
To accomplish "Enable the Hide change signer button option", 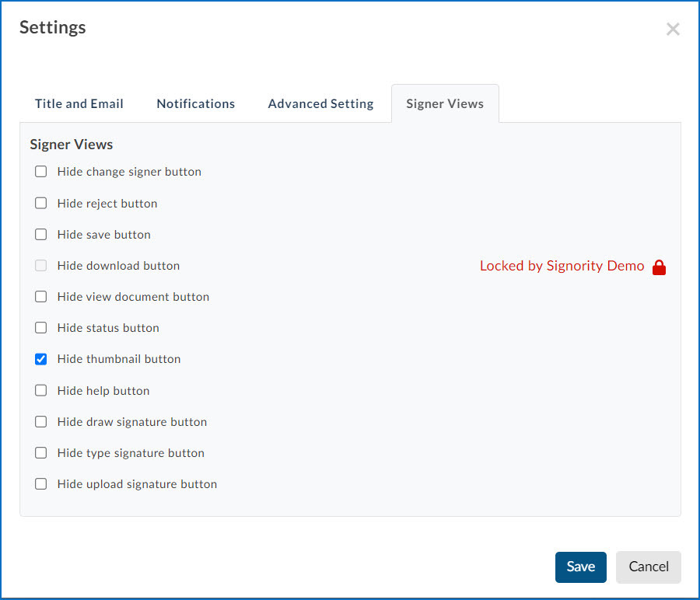I will coord(40,171).
